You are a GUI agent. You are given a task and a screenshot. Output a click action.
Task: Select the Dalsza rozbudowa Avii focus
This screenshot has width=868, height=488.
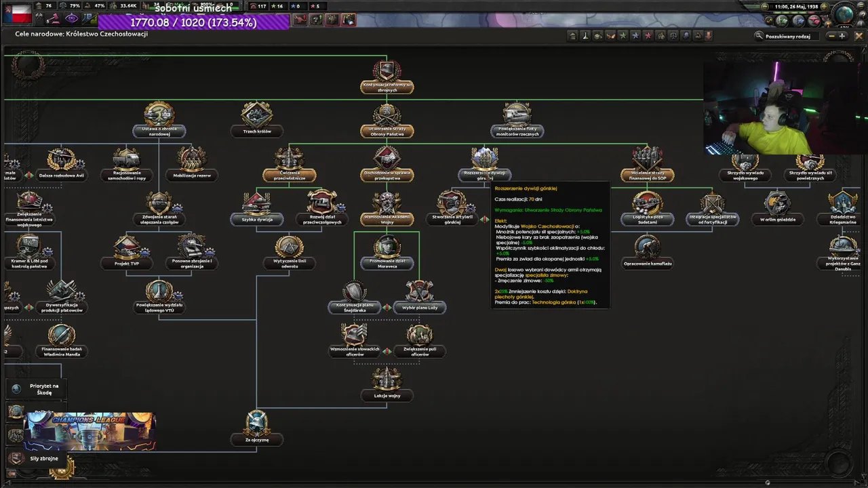tap(62, 165)
